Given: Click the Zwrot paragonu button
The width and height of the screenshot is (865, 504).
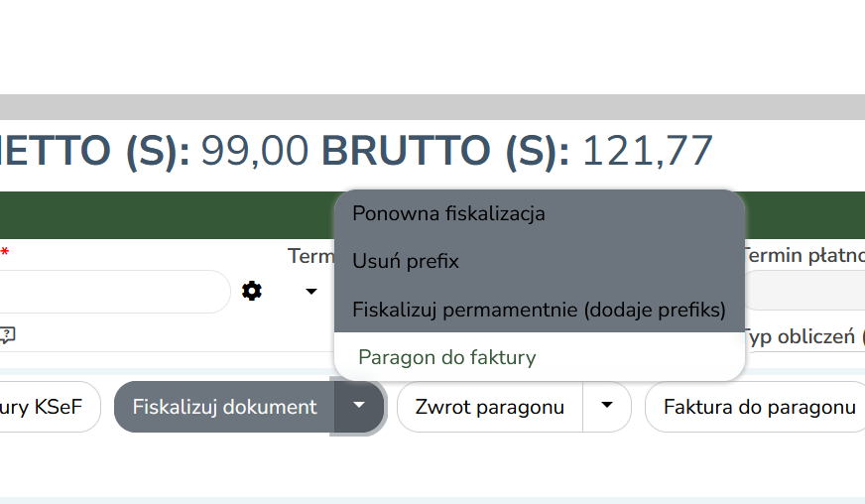Looking at the screenshot, I should click(x=490, y=407).
